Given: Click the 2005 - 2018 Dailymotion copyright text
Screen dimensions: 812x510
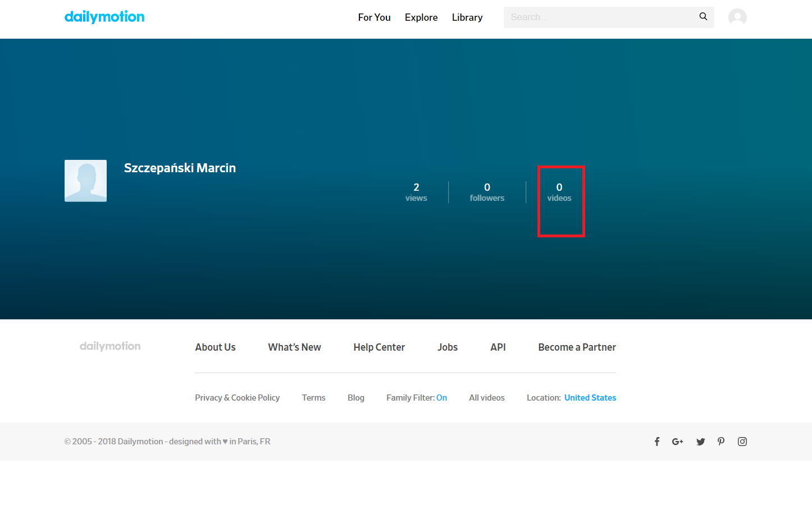Looking at the screenshot, I should click(x=167, y=442).
